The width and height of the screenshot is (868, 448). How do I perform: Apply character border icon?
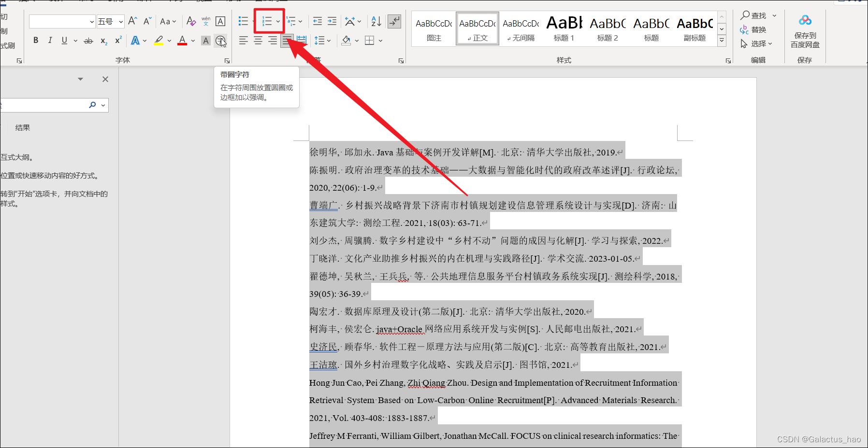(x=220, y=21)
